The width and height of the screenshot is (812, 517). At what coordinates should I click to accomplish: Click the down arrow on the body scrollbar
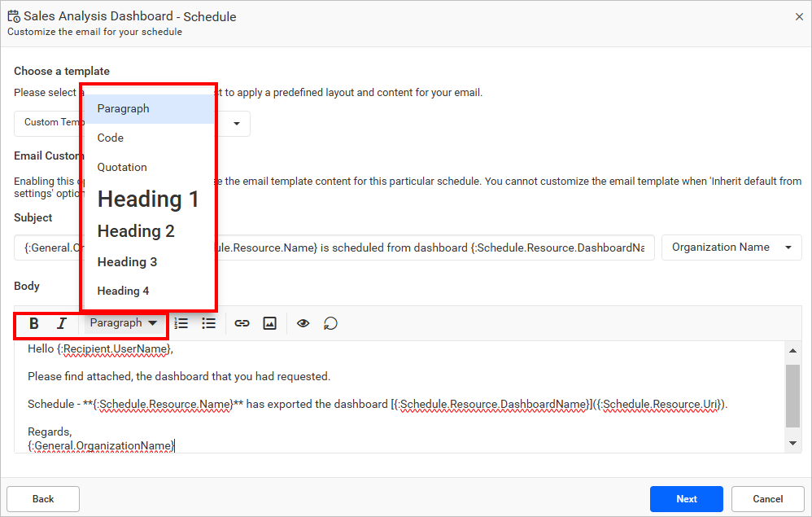[792, 443]
